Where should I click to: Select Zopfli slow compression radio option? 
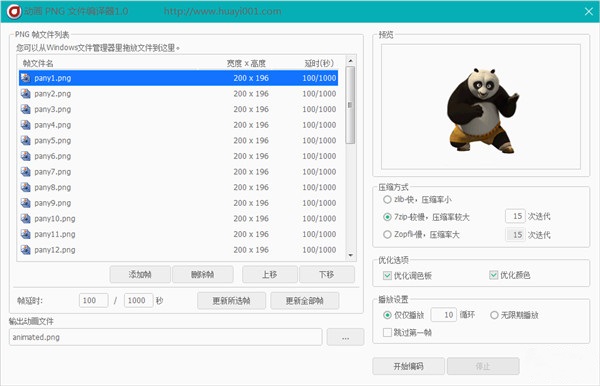pos(387,234)
